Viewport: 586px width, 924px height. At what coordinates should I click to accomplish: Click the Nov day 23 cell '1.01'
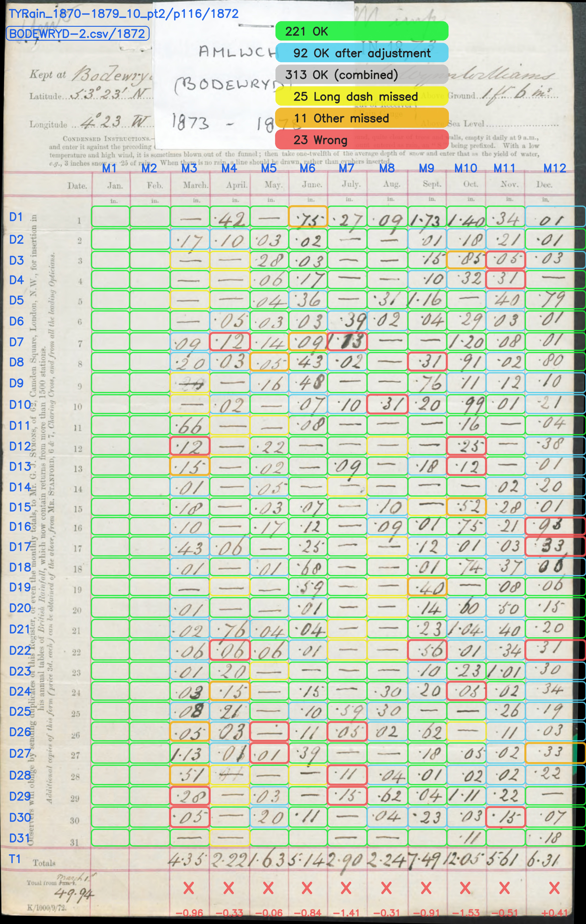[x=506, y=671]
